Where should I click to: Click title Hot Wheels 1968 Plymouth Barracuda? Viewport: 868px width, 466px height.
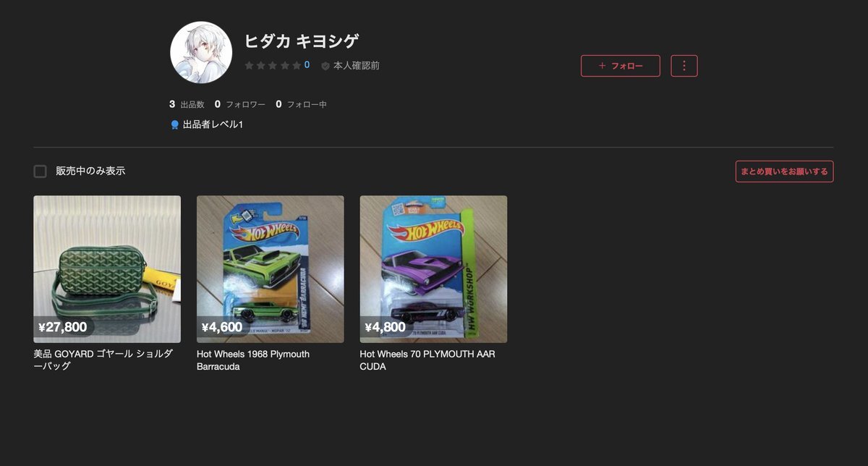click(x=253, y=360)
